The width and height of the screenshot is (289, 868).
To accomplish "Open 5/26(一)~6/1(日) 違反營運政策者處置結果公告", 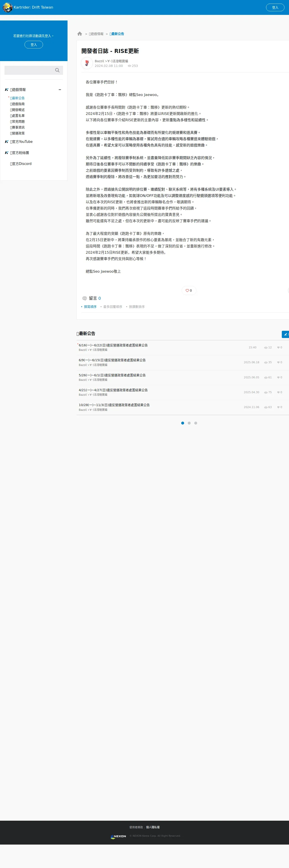I will point(112,375).
